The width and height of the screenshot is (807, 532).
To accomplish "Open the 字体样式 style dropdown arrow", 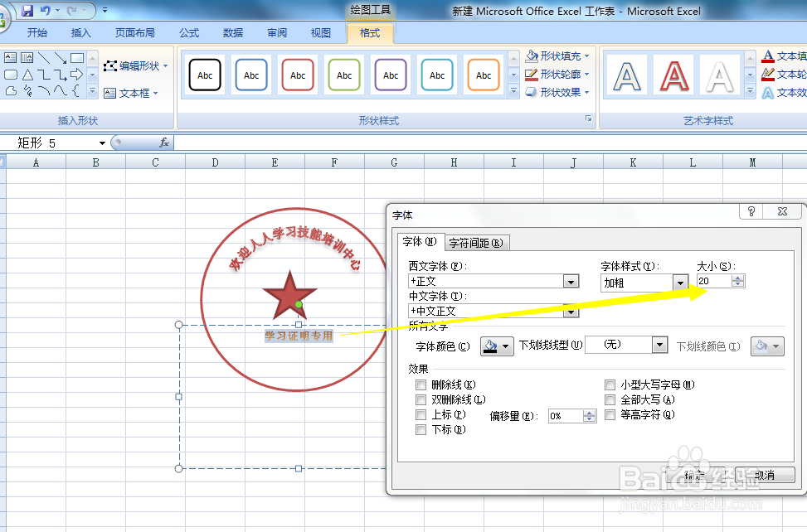I will tap(680, 283).
